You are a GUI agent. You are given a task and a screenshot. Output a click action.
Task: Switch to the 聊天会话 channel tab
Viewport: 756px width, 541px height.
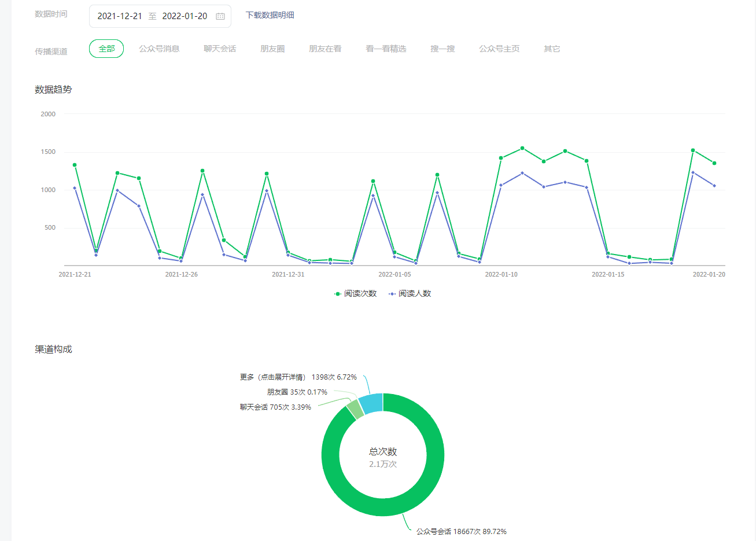[x=220, y=49]
